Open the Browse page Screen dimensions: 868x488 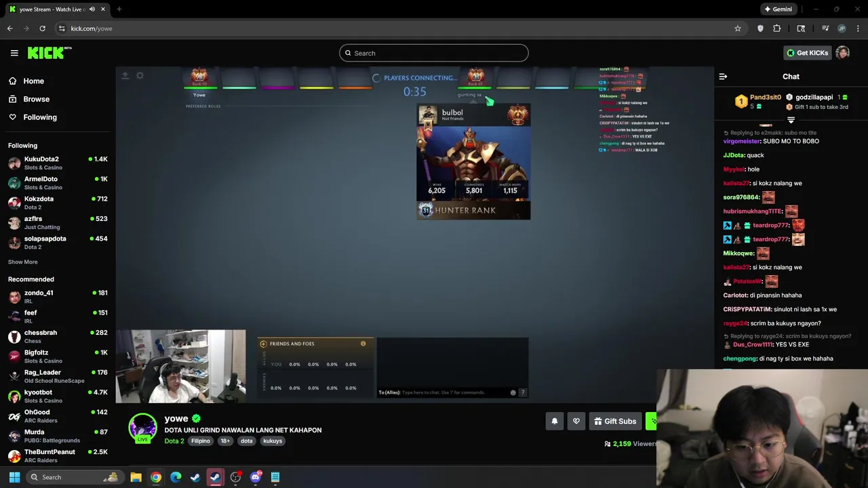click(x=36, y=99)
